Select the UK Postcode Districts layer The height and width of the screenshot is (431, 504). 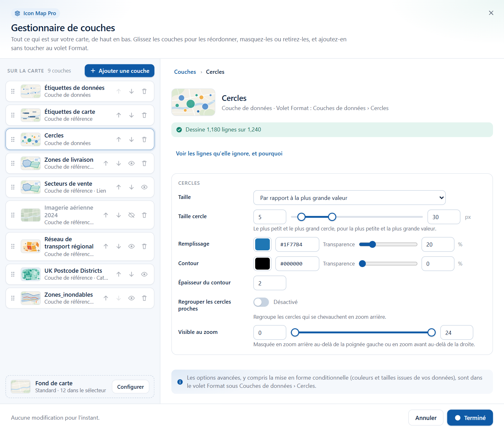coord(80,274)
